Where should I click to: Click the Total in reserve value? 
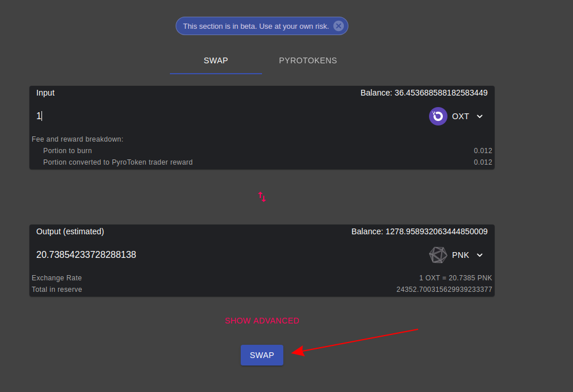pyautogui.click(x=444, y=290)
